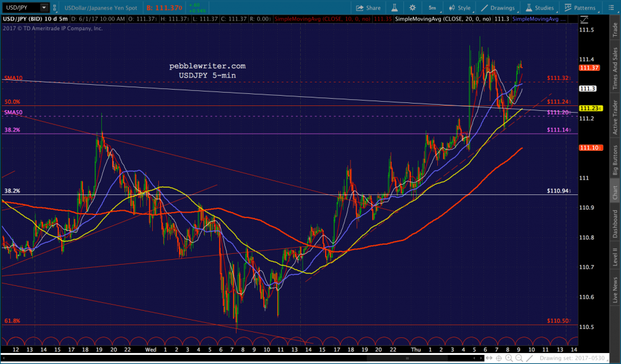Image resolution: width=621 pixels, height=364 pixels.
Task: Click the $110.50 price level label
Action: (559, 321)
